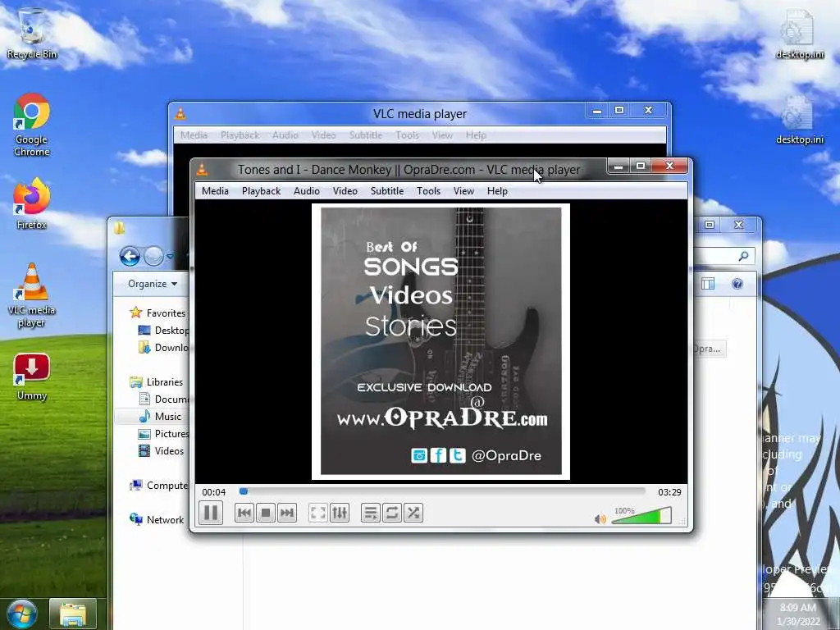Open the Organize dropdown in Explorer
Viewport: 840px width, 630px height.
152,283
